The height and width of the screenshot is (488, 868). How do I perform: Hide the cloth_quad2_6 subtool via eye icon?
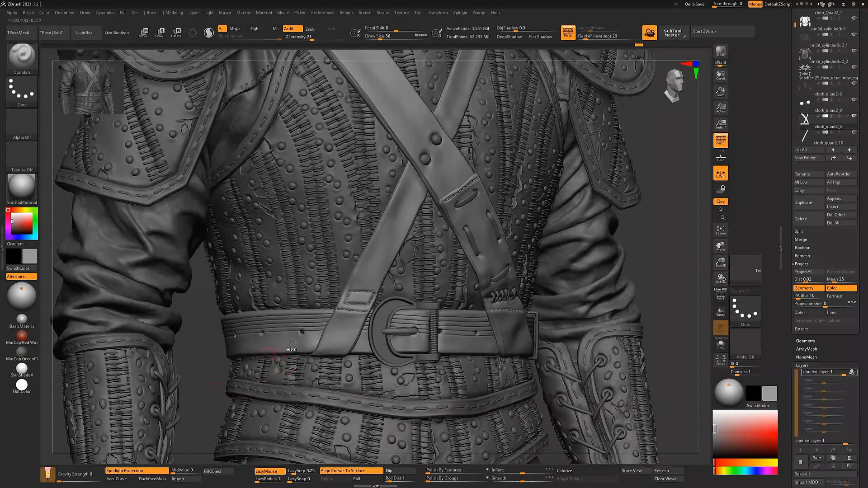click(854, 99)
